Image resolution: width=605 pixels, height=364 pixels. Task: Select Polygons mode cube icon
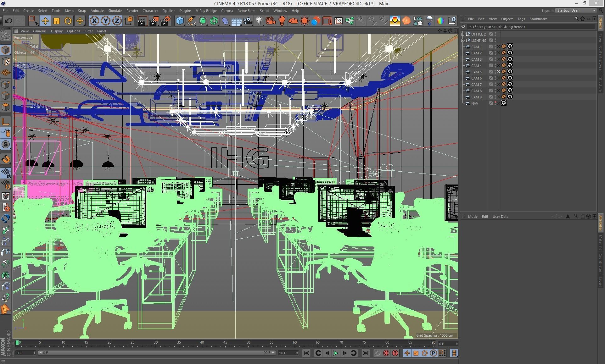pos(6,107)
